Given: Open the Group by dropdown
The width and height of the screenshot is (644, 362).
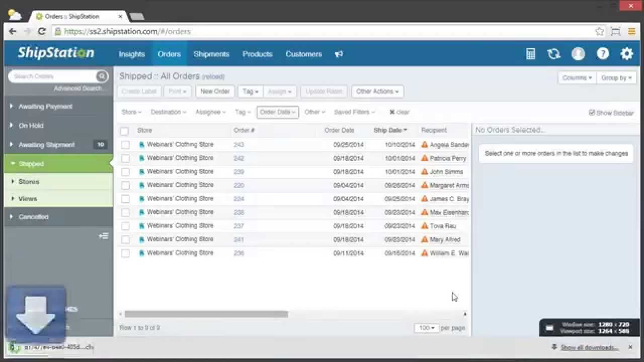Looking at the screenshot, I should click(x=616, y=78).
